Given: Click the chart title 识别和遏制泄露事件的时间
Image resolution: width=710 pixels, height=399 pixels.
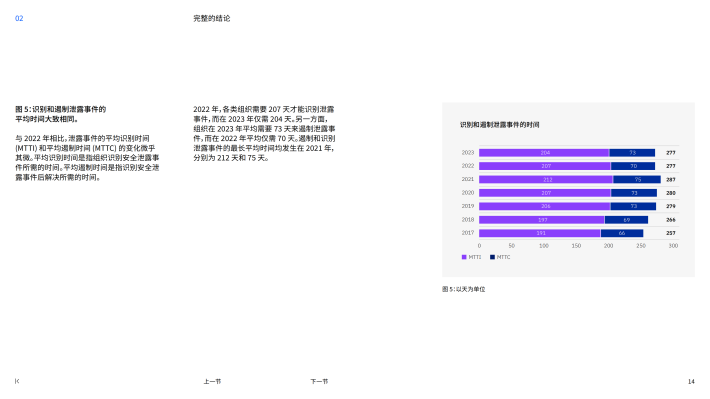Looking at the screenshot, I should [x=499, y=125].
